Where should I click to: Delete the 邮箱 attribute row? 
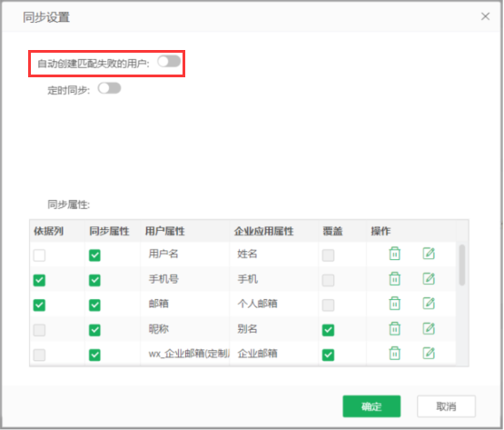[x=395, y=304]
